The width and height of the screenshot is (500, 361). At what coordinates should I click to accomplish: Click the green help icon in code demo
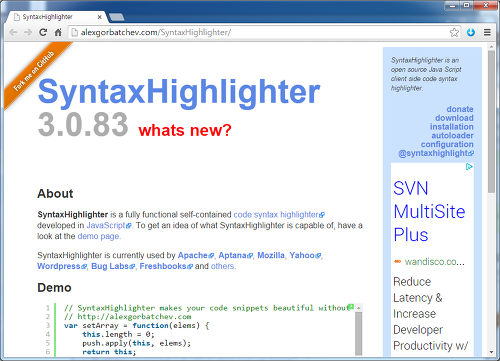coord(351,306)
